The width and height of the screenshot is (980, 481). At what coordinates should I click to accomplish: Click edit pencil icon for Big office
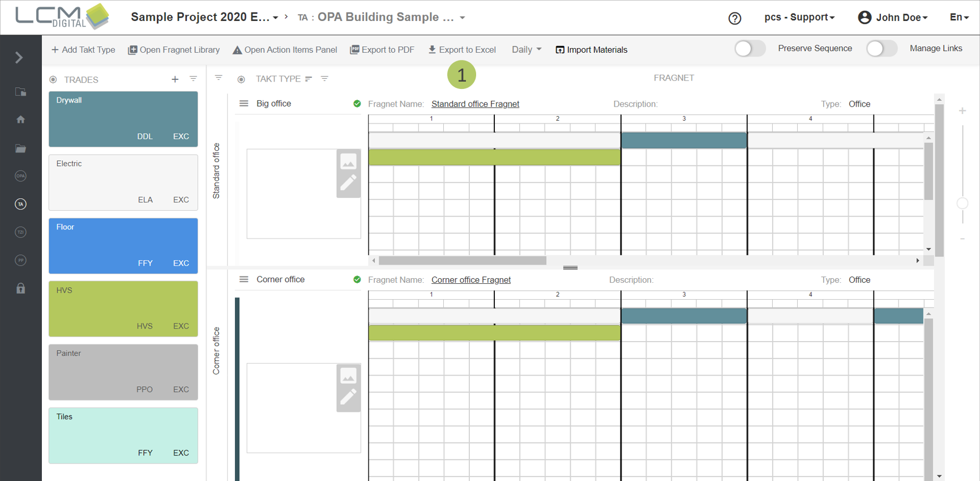click(x=348, y=183)
